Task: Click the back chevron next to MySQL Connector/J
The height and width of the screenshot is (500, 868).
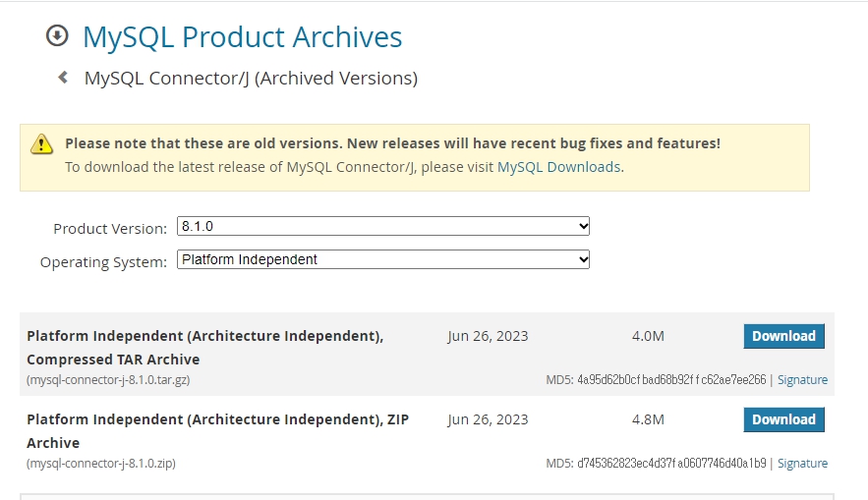Action: pos(63,77)
